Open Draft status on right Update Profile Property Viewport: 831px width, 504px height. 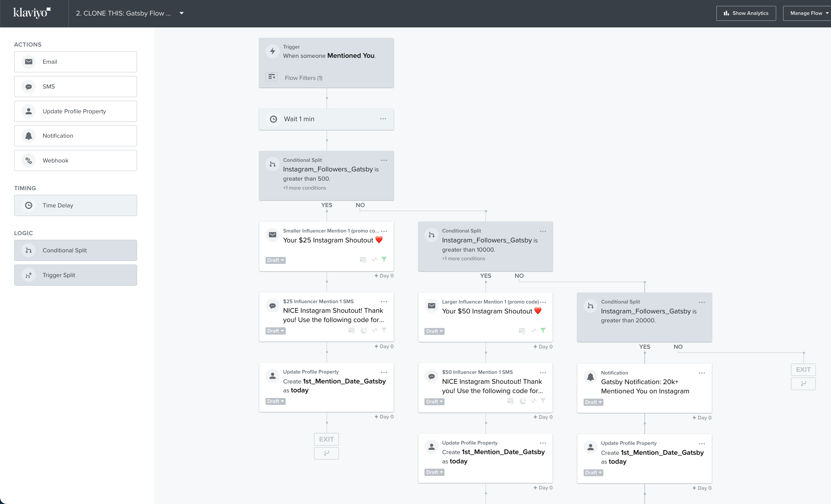(x=593, y=473)
